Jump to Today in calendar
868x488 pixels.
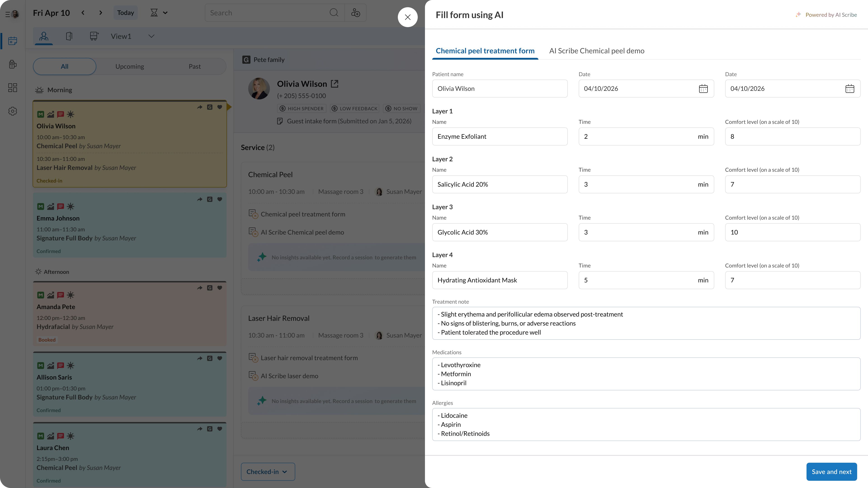point(125,13)
